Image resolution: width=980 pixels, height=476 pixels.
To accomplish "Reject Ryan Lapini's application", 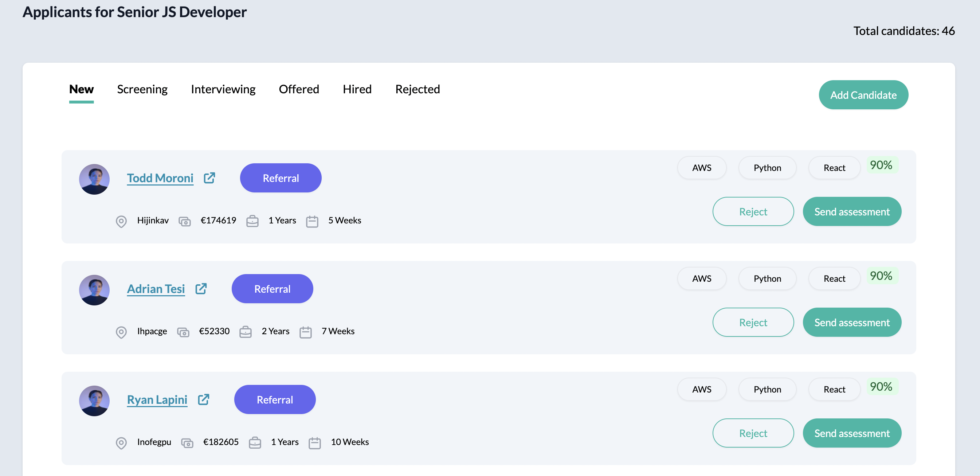I will (753, 432).
